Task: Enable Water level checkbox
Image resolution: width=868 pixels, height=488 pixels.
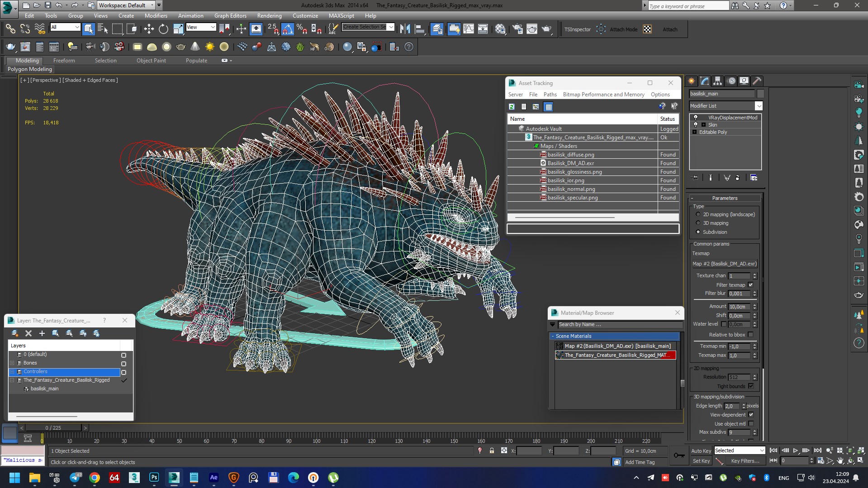Action: coord(724,324)
